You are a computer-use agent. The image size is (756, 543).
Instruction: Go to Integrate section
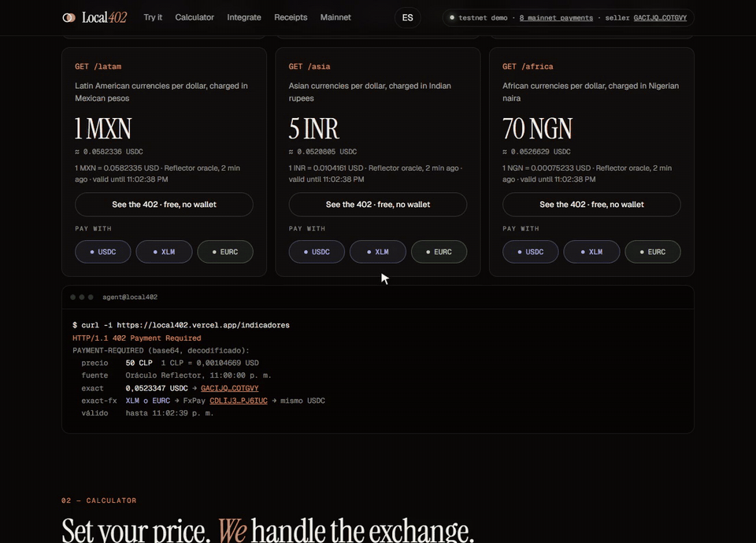[244, 17]
